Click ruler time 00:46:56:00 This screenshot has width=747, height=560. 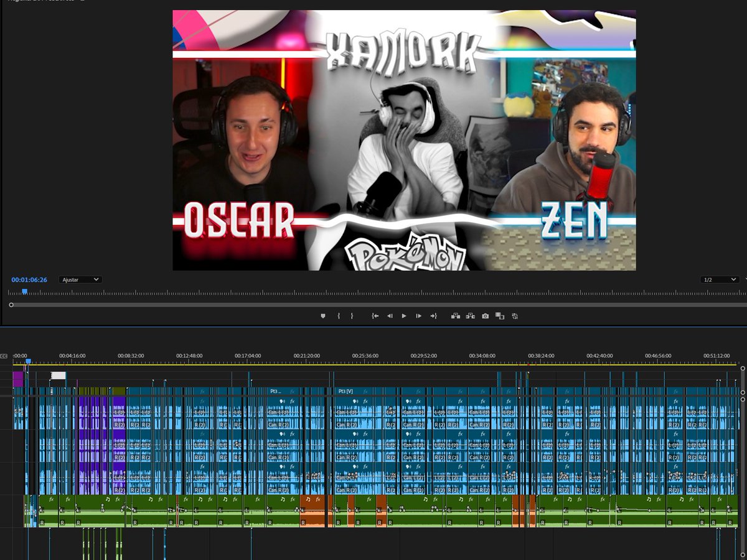(x=658, y=356)
